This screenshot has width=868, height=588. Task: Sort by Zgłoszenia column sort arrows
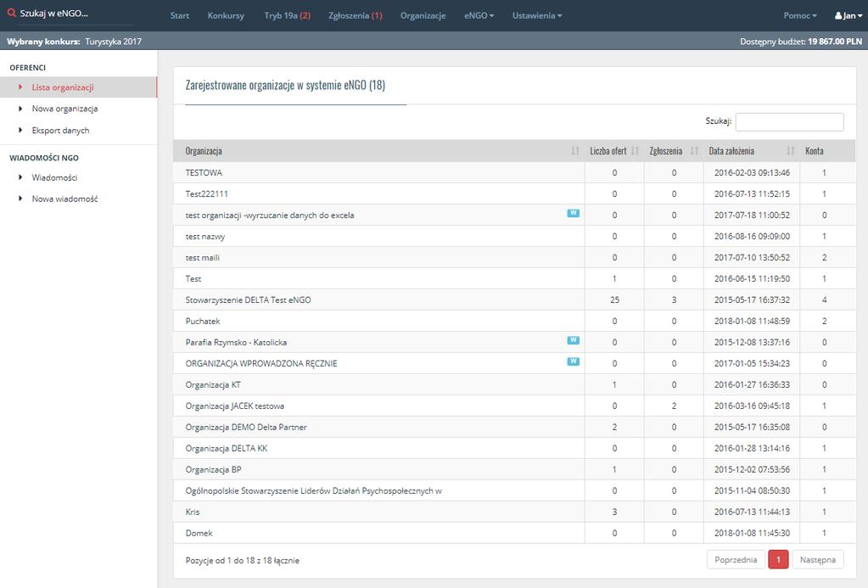(694, 150)
